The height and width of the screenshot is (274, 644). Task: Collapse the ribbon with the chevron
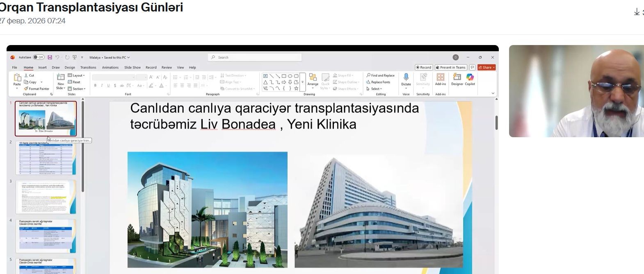click(493, 93)
